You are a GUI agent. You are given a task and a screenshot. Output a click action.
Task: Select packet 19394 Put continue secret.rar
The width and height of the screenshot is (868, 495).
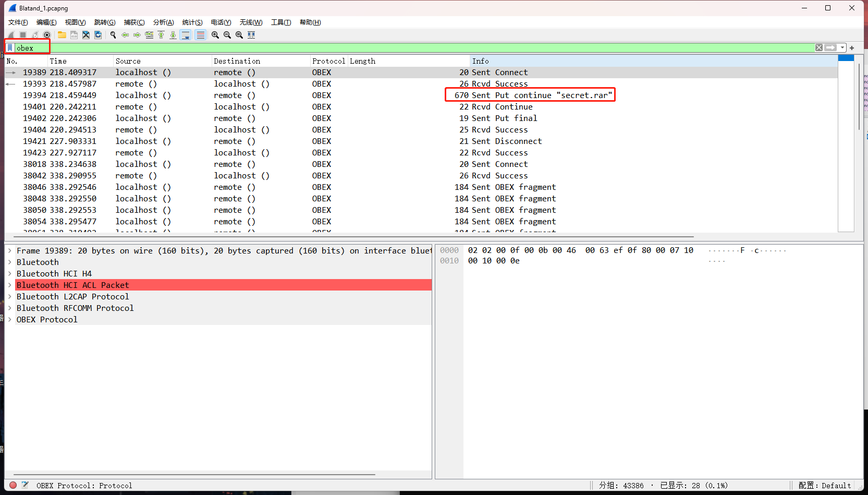[421, 95]
